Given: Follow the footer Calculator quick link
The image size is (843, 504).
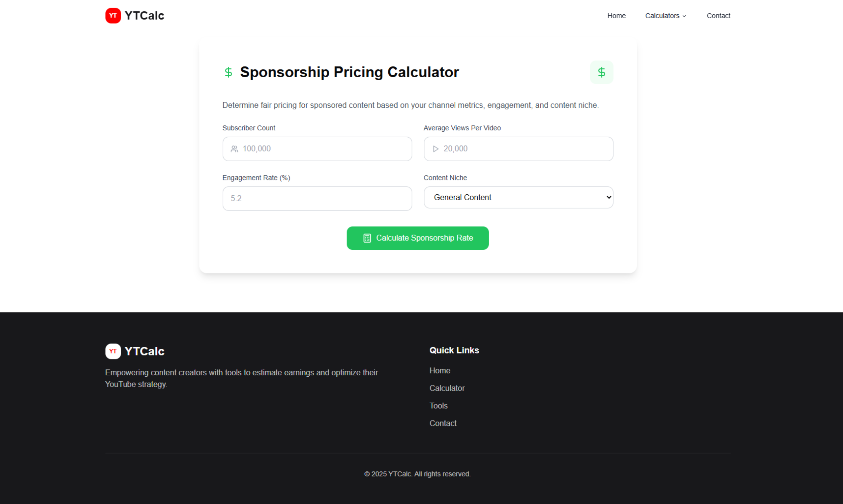Looking at the screenshot, I should [447, 388].
